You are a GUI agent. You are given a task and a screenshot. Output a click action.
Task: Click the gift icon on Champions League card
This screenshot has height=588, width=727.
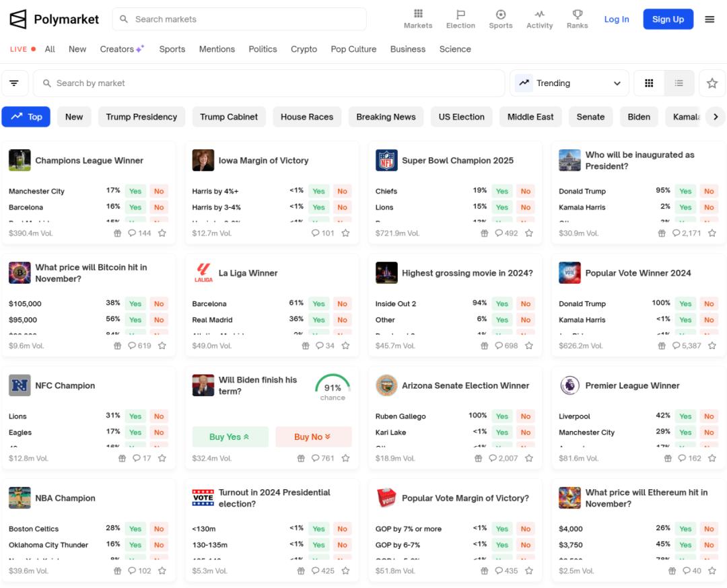[117, 233]
